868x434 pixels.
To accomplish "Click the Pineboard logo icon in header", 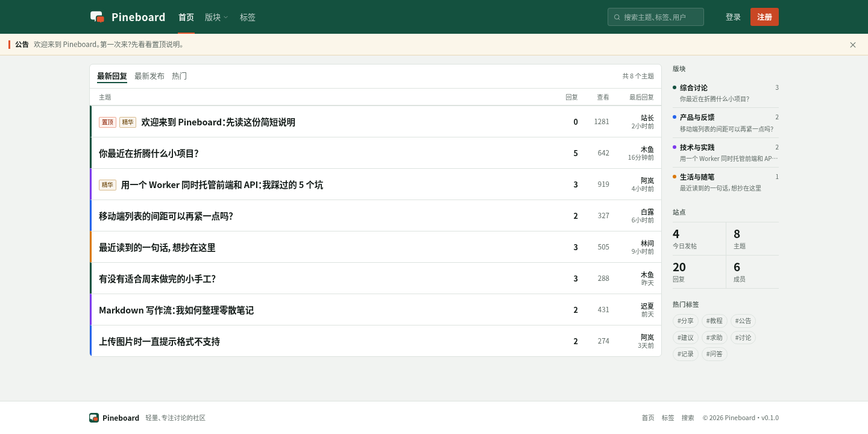I will pos(97,17).
